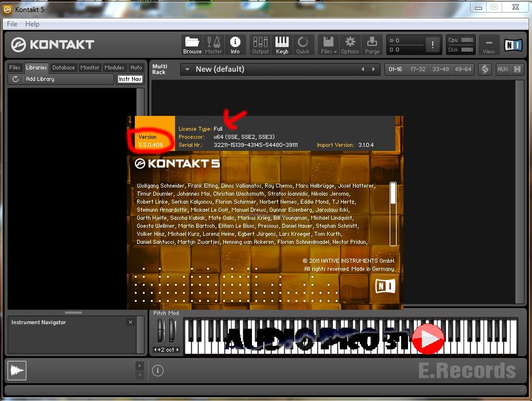Click the NI logo in header

coord(513,45)
